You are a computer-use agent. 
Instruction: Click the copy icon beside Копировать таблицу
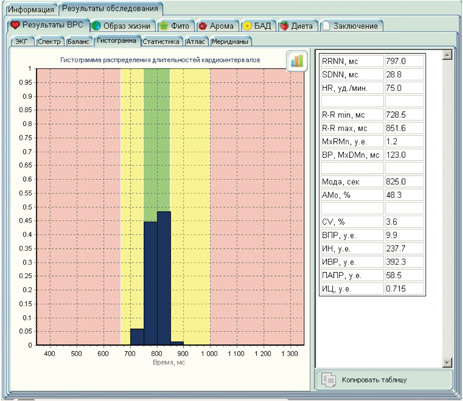coord(329,380)
